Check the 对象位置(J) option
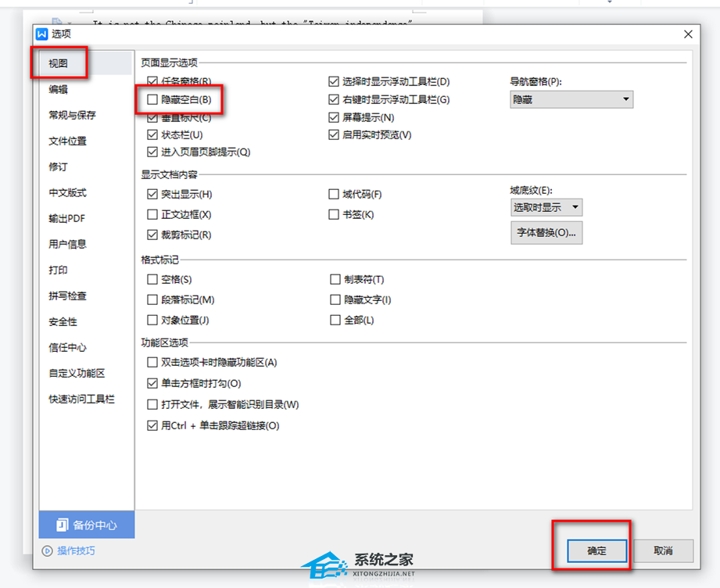The width and height of the screenshot is (720, 588). click(152, 320)
